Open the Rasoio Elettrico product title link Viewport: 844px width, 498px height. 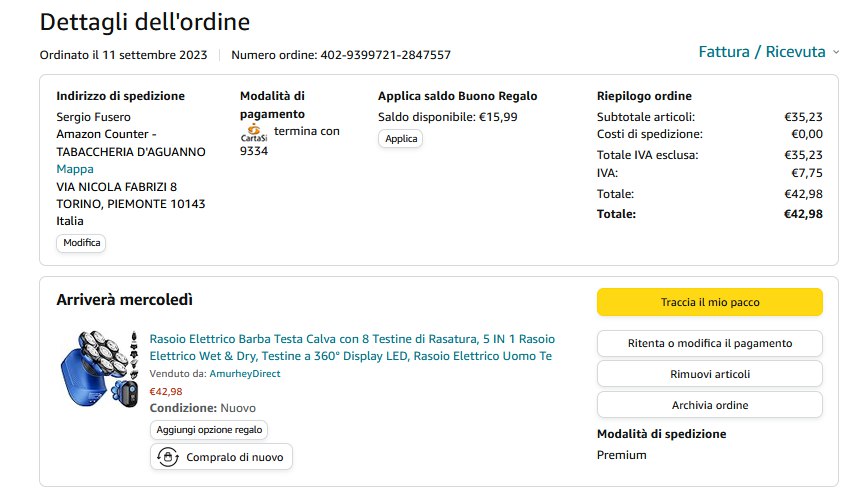pos(352,347)
